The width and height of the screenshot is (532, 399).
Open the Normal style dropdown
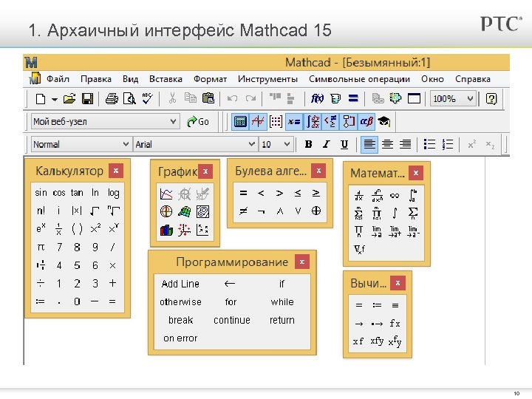point(126,144)
